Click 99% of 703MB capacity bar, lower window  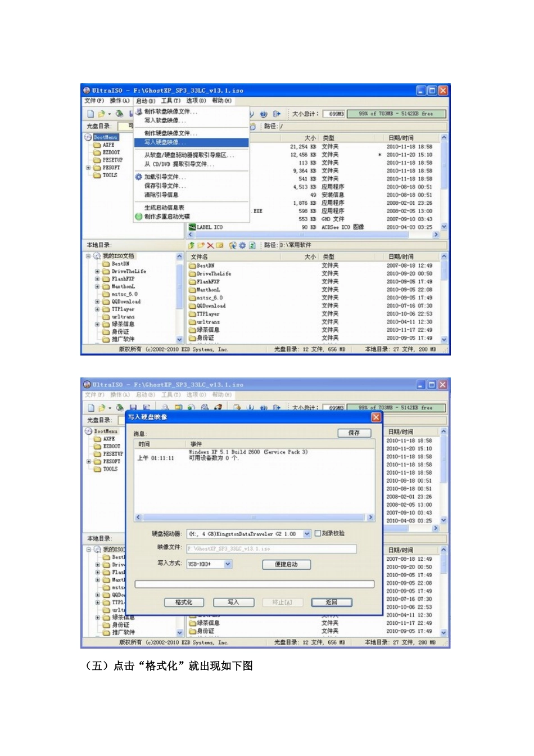click(x=396, y=407)
